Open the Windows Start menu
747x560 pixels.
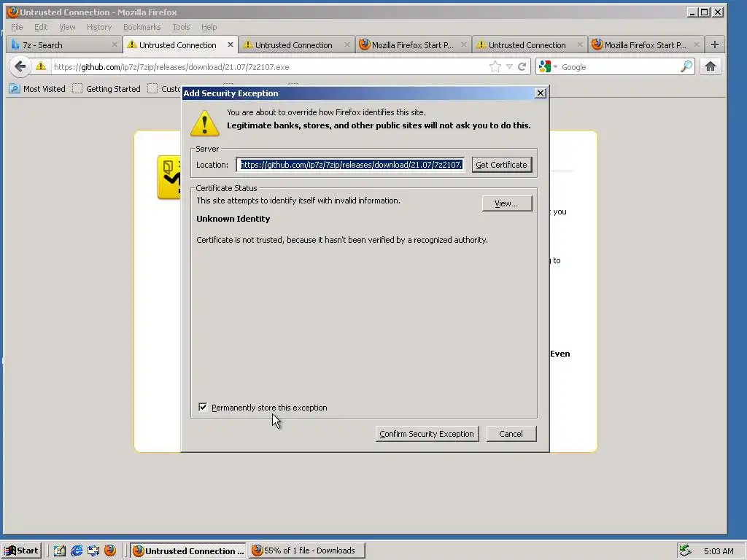[22, 551]
